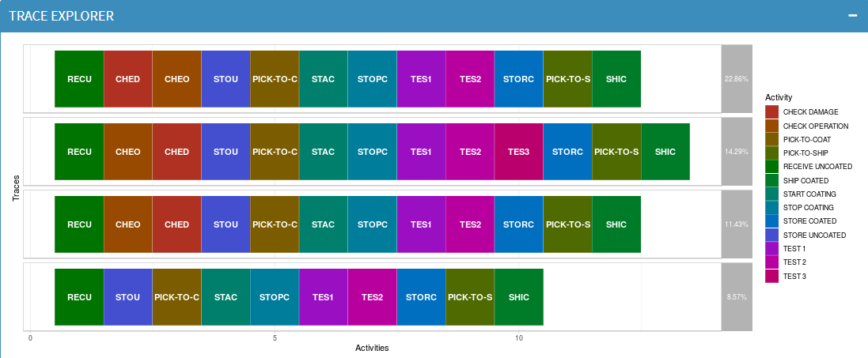Click TES3 block in second trace
The width and height of the screenshot is (868, 358).
(519, 152)
